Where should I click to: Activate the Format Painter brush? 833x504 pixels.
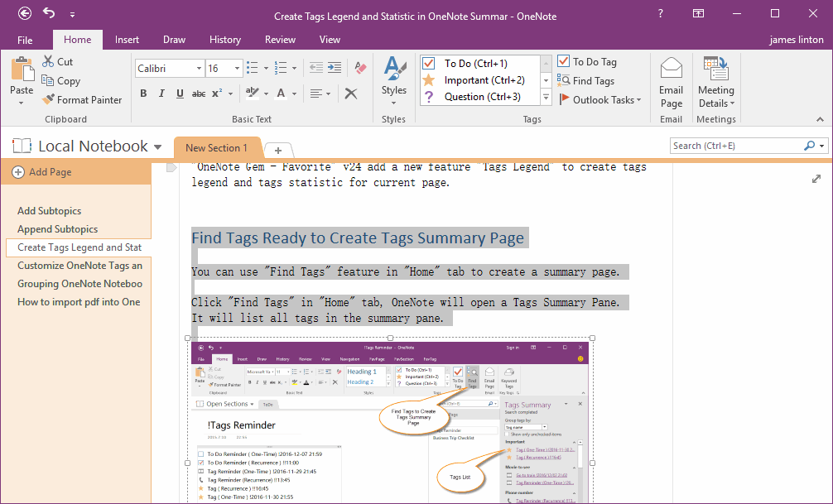coord(82,100)
